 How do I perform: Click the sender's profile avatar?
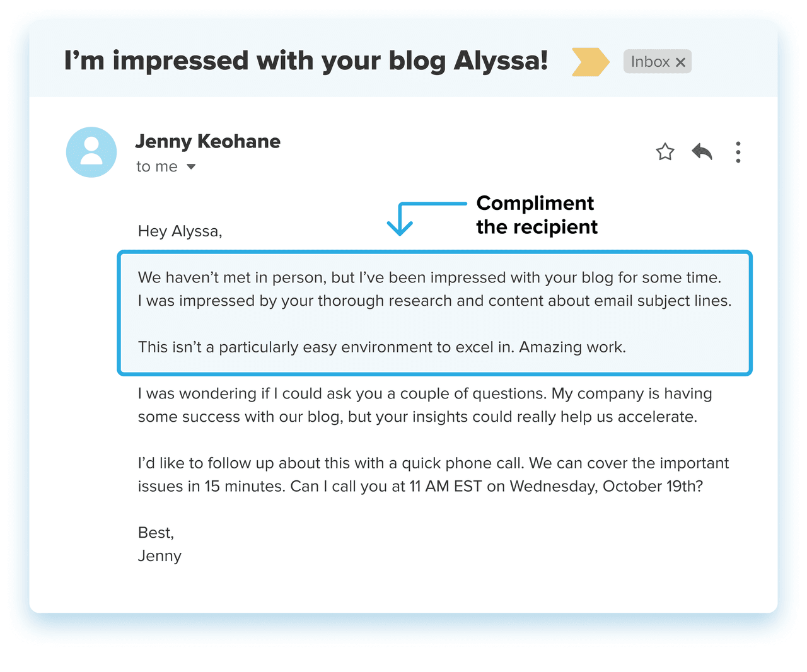[91, 152]
